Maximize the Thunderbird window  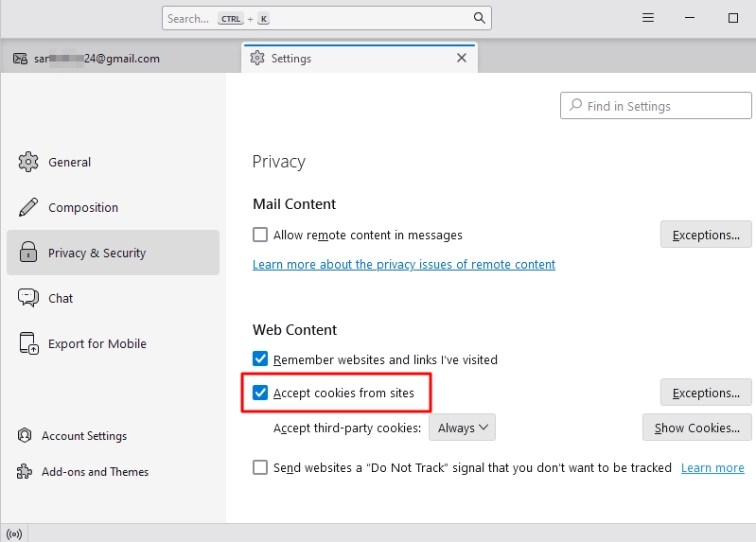click(733, 18)
